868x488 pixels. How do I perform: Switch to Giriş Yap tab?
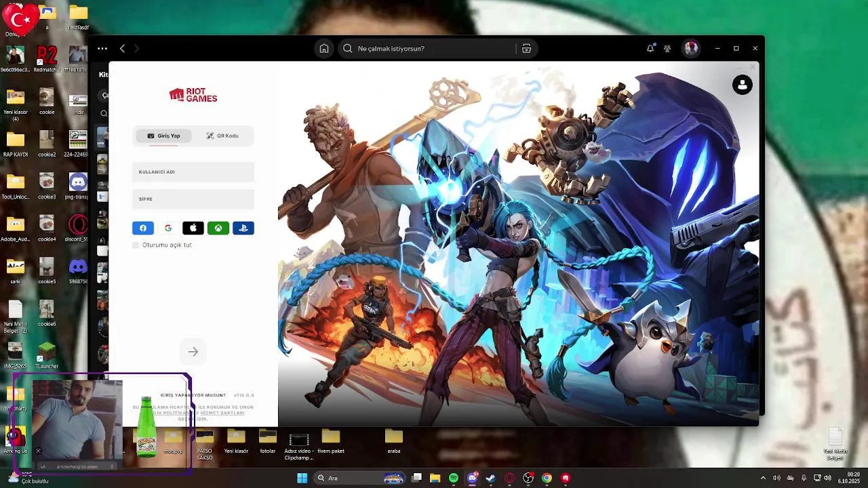pos(163,136)
